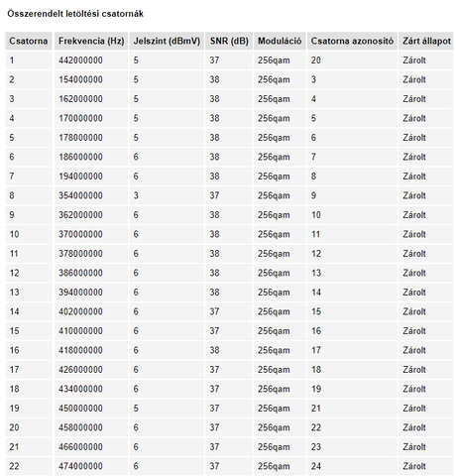Click the frequency value 474000000
The image size is (456, 476).
[x=80, y=466]
